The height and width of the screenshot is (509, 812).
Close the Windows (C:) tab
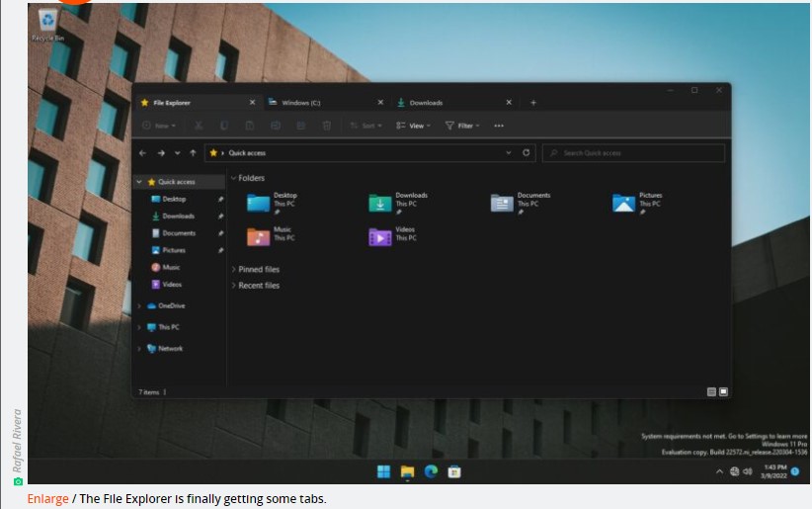click(x=380, y=103)
